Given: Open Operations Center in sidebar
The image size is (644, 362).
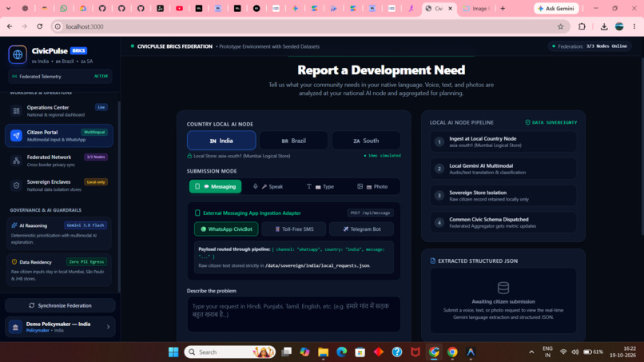Looking at the screenshot, I should [x=59, y=111].
